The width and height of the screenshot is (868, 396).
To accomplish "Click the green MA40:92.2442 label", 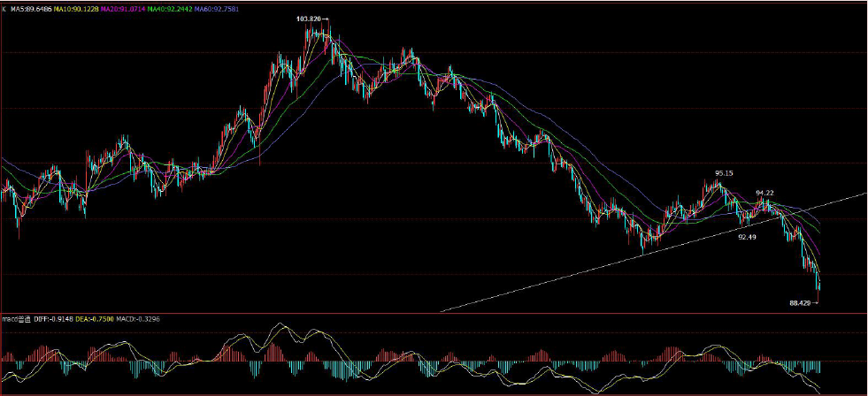I will click(168, 10).
